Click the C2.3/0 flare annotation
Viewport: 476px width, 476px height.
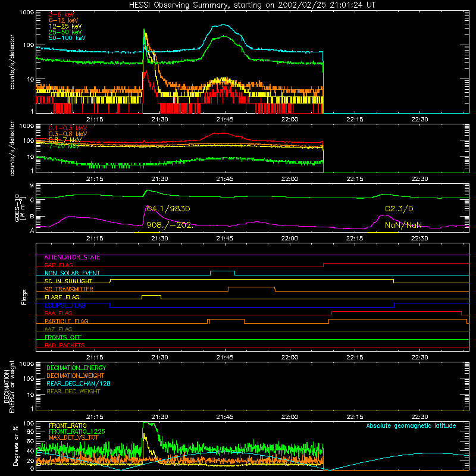pos(399,209)
